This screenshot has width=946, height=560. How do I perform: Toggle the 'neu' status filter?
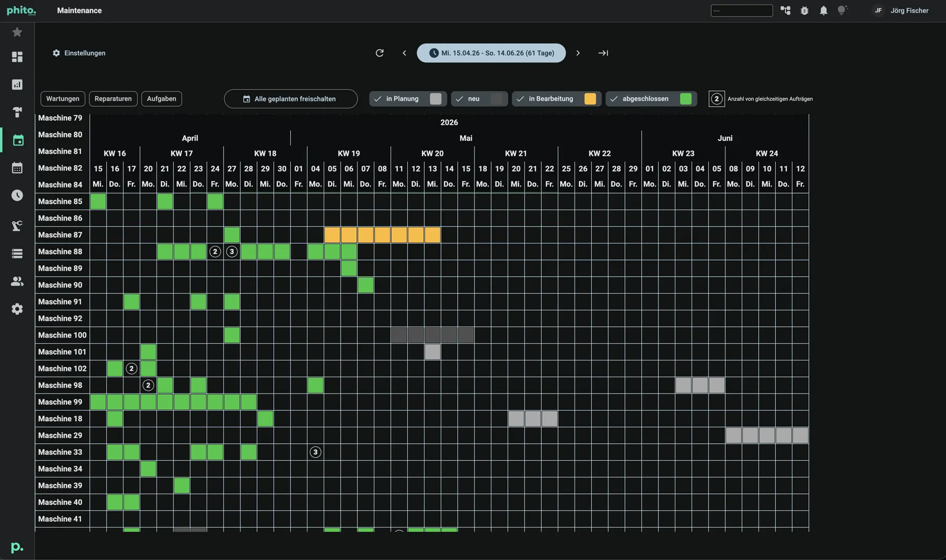pos(479,99)
